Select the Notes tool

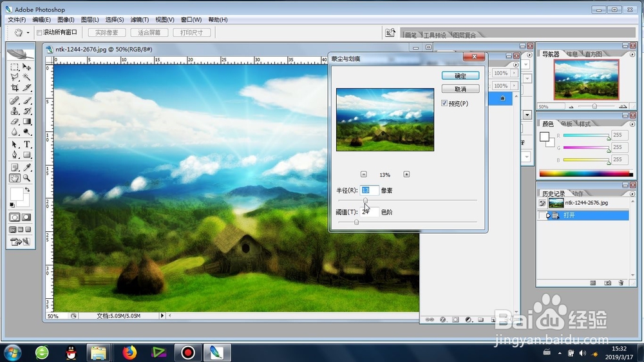pos(15,167)
